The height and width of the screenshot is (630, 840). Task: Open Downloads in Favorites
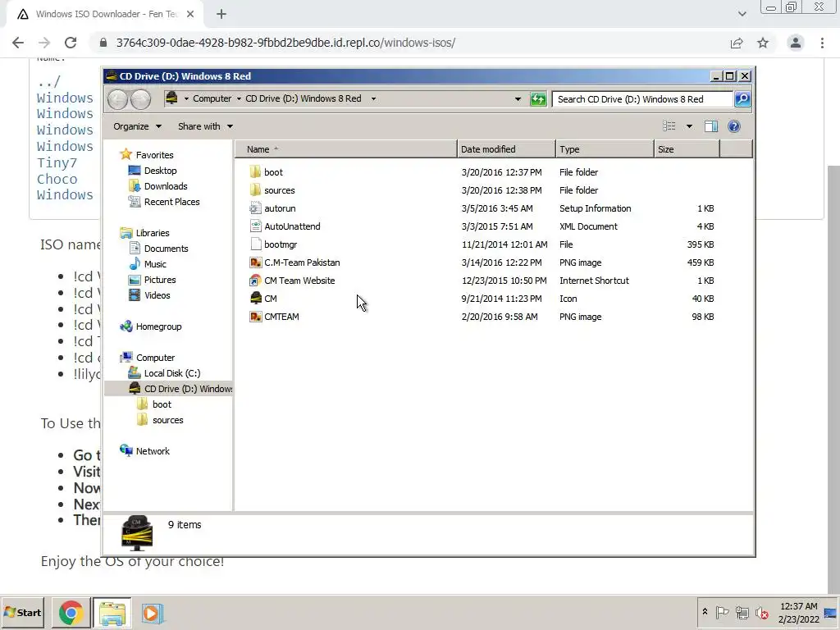pos(166,186)
